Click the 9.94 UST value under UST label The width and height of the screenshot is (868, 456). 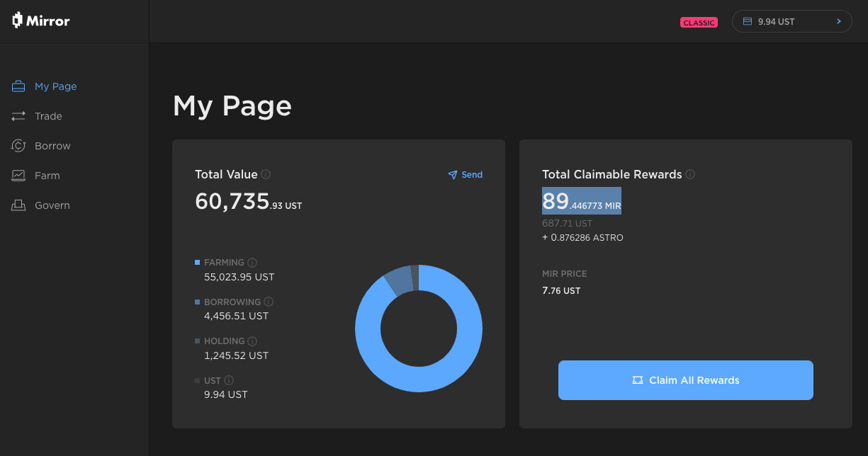(x=225, y=394)
